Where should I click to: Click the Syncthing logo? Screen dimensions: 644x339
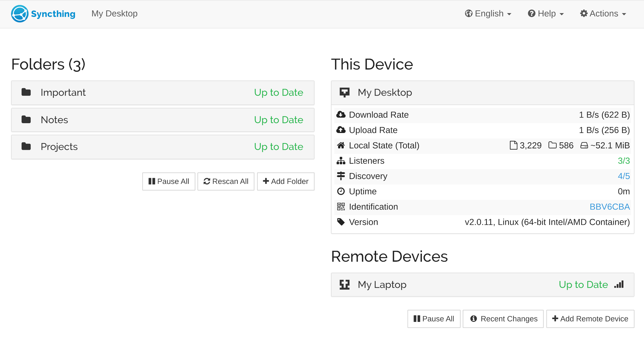[19, 14]
